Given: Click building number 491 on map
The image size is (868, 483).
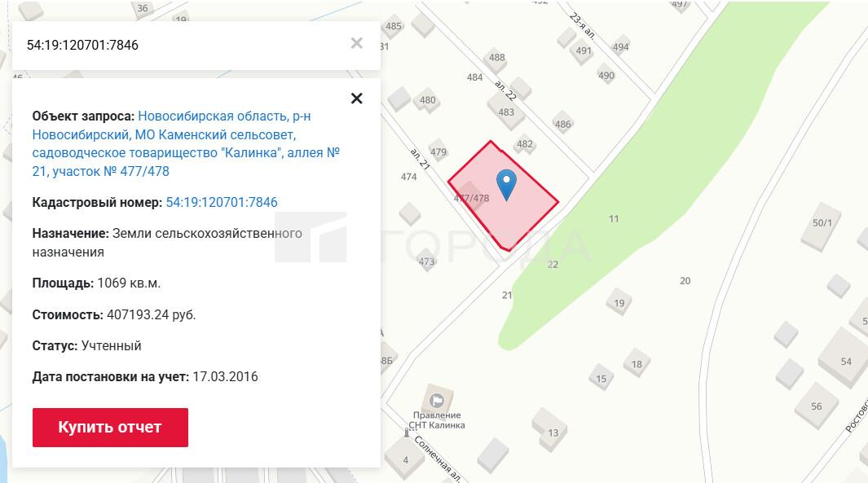Looking at the screenshot, I should pyautogui.click(x=584, y=50).
